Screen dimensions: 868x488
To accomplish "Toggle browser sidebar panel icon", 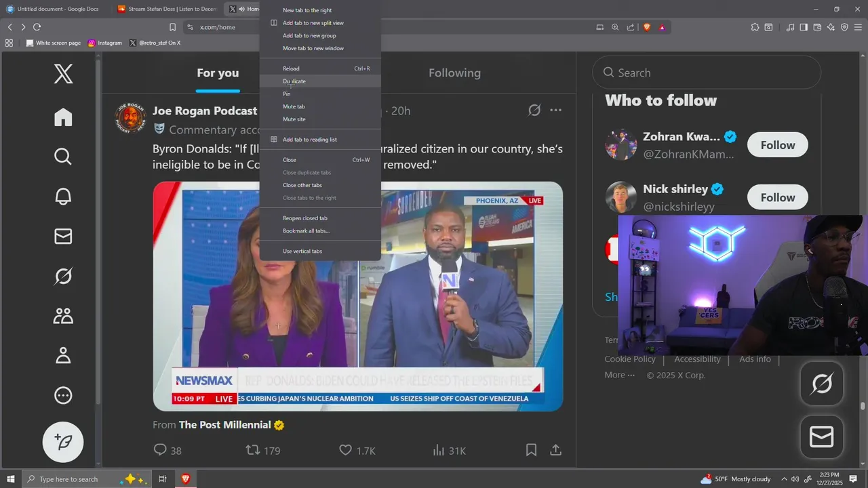I will pos(804,27).
